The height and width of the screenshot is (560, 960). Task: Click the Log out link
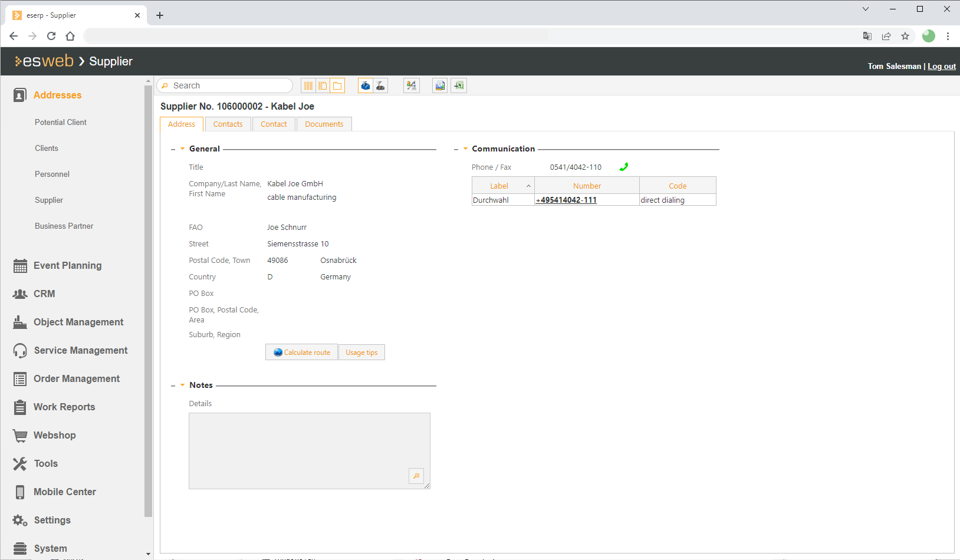tap(941, 67)
